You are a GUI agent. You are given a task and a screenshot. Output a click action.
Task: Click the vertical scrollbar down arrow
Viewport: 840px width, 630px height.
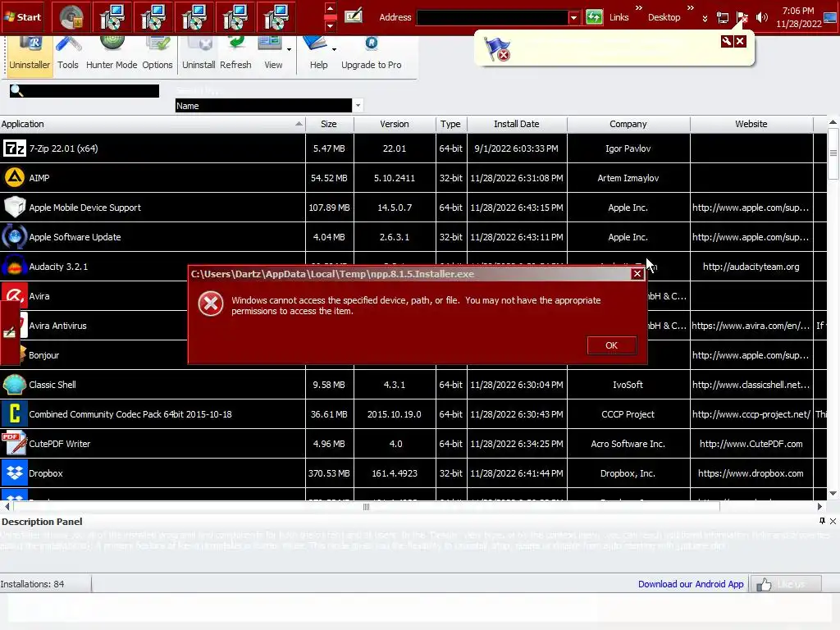[x=833, y=493]
